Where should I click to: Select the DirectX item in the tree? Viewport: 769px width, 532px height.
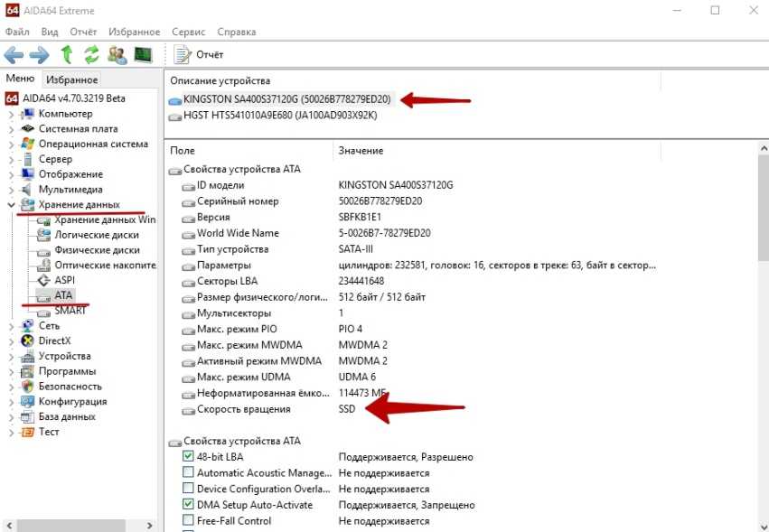point(54,341)
